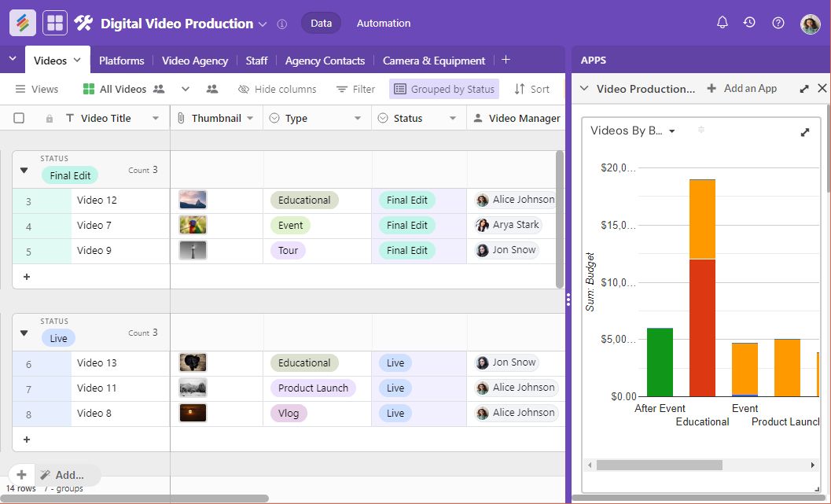Collapse the Final Edit status group
Viewport: 831px width, 504px height.
click(x=24, y=169)
